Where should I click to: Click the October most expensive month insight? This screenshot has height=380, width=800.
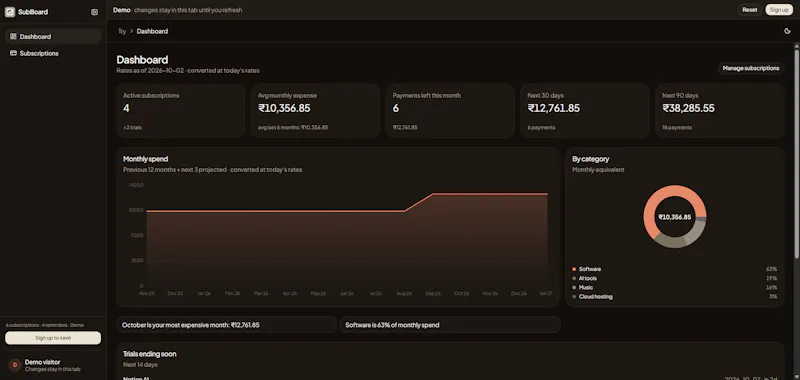pyautogui.click(x=227, y=325)
